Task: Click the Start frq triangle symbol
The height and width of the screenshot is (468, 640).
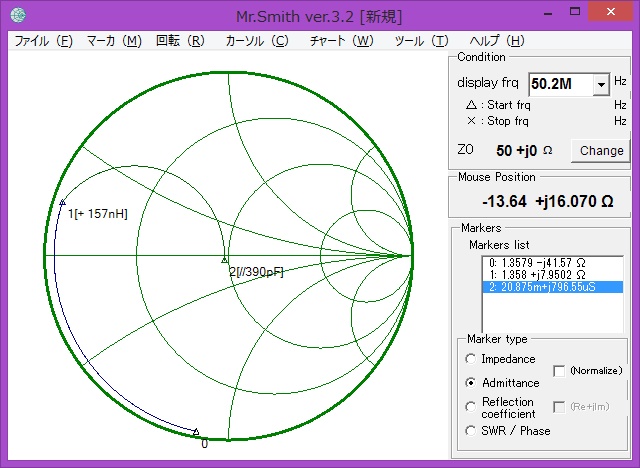Action: click(x=471, y=105)
